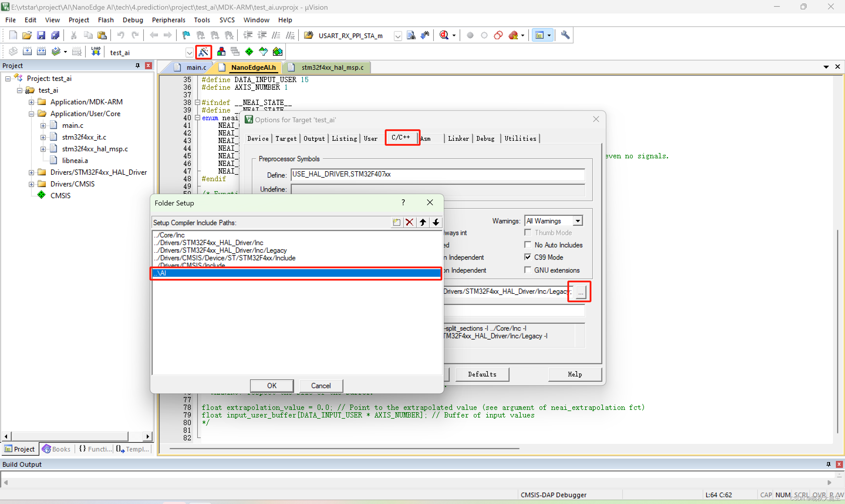The image size is (845, 504).
Task: Click the Options for Target wand icon
Action: tap(203, 52)
